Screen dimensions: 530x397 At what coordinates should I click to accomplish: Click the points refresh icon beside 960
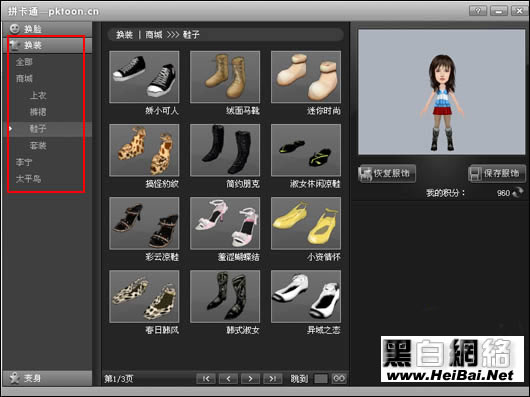pyautogui.click(x=517, y=193)
